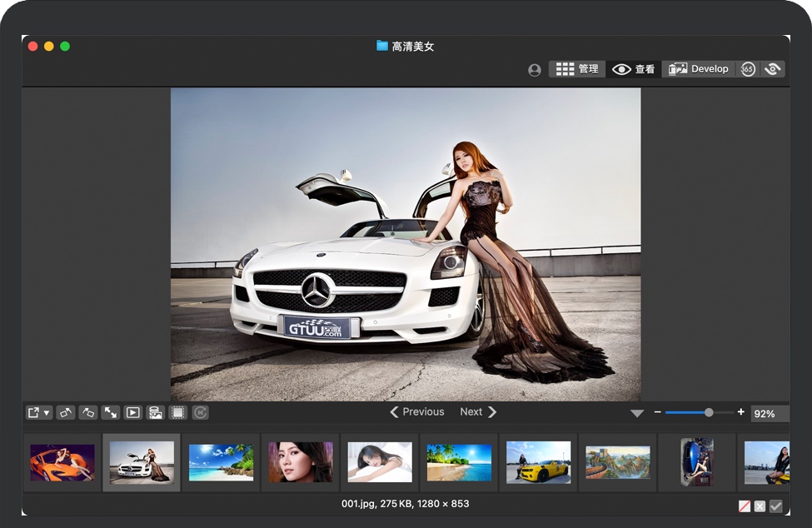Click the 92% zoom percentage field
The width and height of the screenshot is (812, 528).
pyautogui.click(x=769, y=414)
